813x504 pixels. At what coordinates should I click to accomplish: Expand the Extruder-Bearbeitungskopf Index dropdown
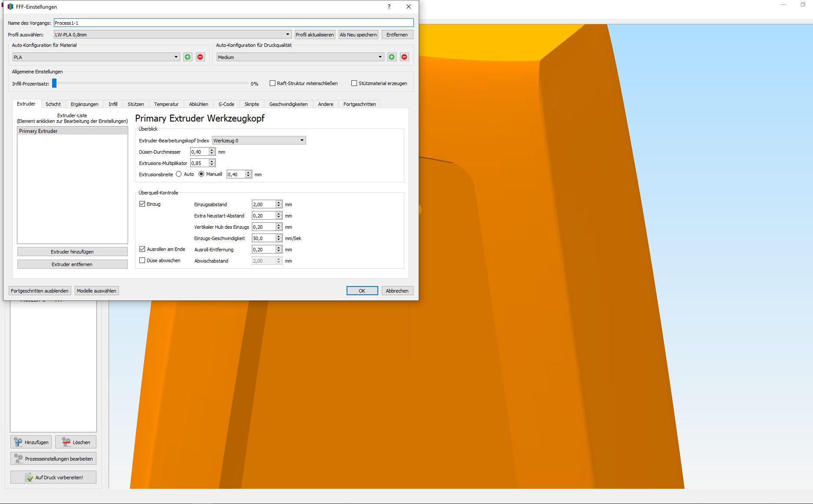point(259,141)
